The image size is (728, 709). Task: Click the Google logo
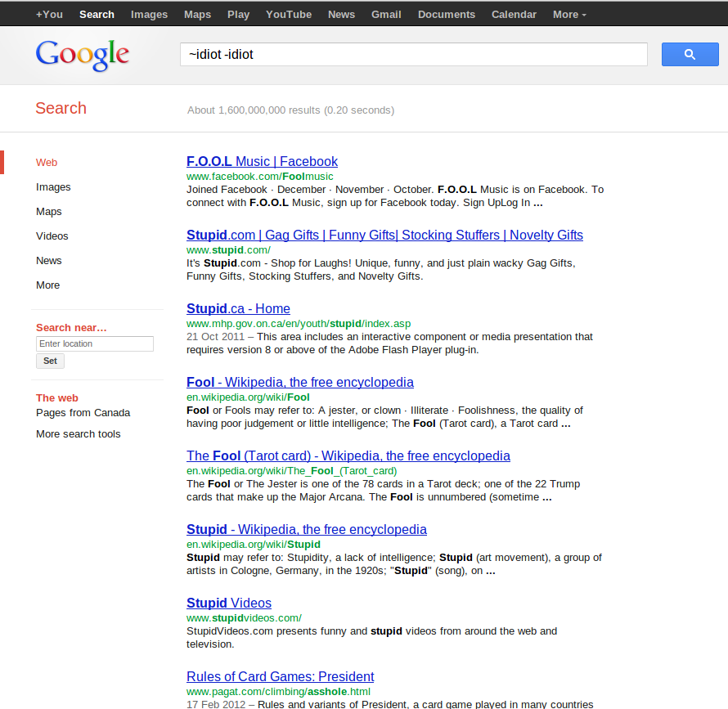pyautogui.click(x=82, y=56)
